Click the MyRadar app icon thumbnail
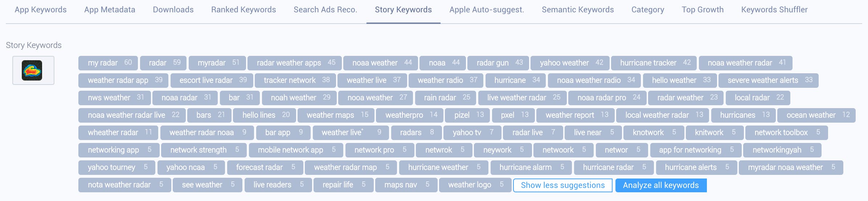 (x=33, y=70)
